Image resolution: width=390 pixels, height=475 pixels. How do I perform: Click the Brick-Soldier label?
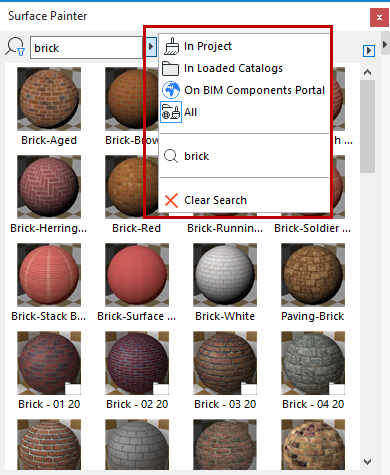pos(313,228)
